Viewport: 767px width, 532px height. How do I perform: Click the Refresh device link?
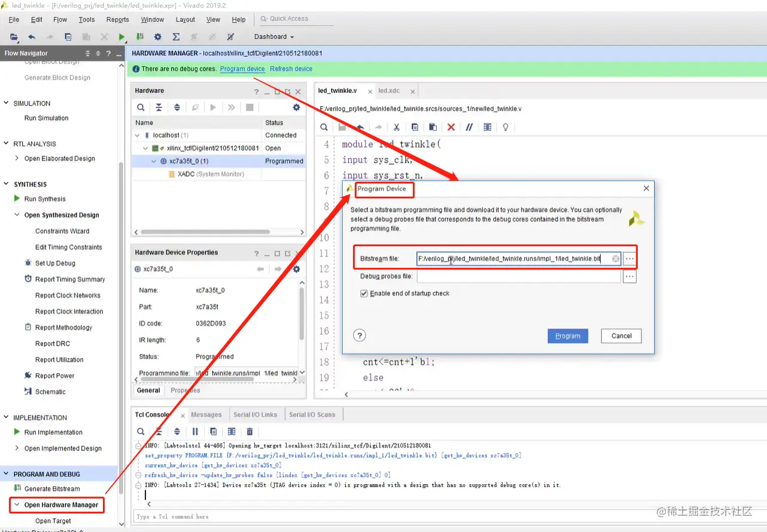tap(291, 69)
